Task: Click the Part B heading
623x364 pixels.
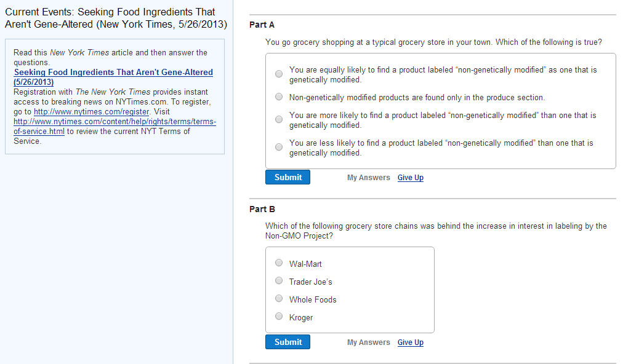Action: [x=262, y=209]
